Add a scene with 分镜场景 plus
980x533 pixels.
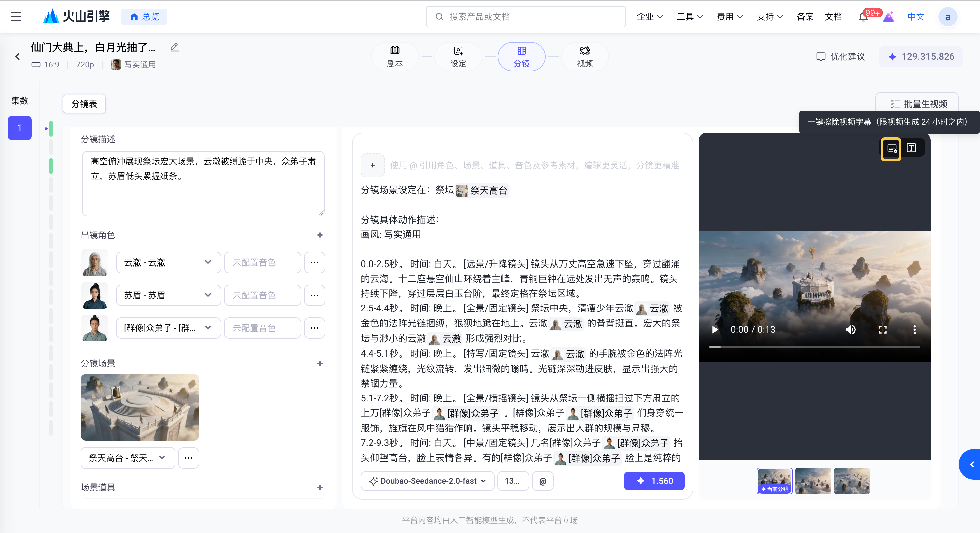(x=320, y=363)
